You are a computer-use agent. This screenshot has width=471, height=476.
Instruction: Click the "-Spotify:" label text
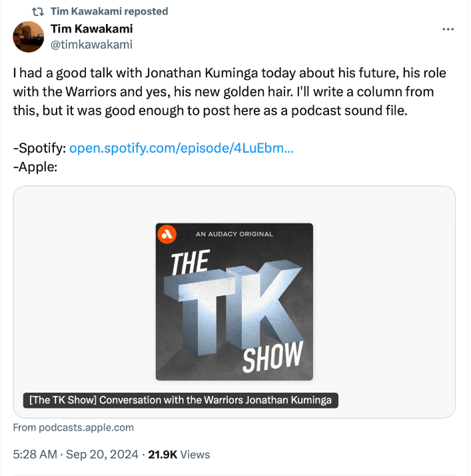tap(39, 148)
